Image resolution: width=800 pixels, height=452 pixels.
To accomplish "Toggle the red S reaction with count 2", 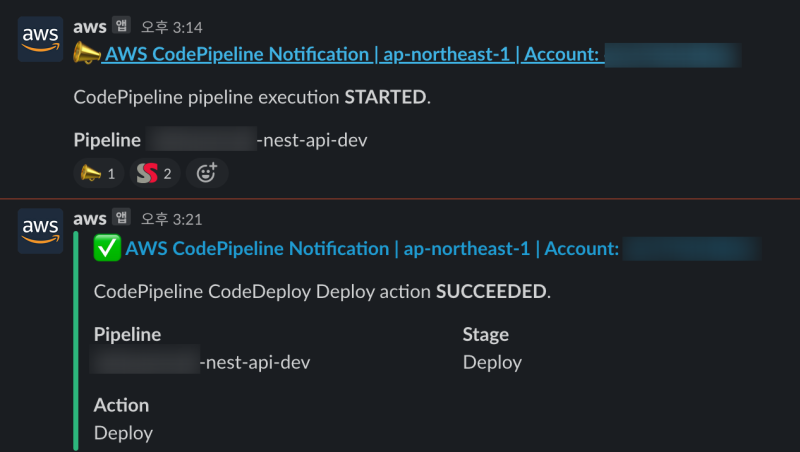I will pyautogui.click(x=155, y=174).
